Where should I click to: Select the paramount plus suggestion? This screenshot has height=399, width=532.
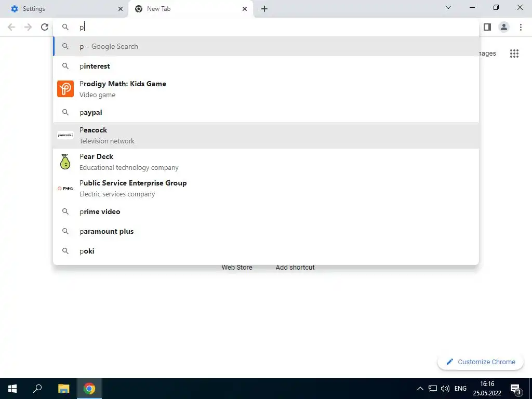pyautogui.click(x=266, y=231)
